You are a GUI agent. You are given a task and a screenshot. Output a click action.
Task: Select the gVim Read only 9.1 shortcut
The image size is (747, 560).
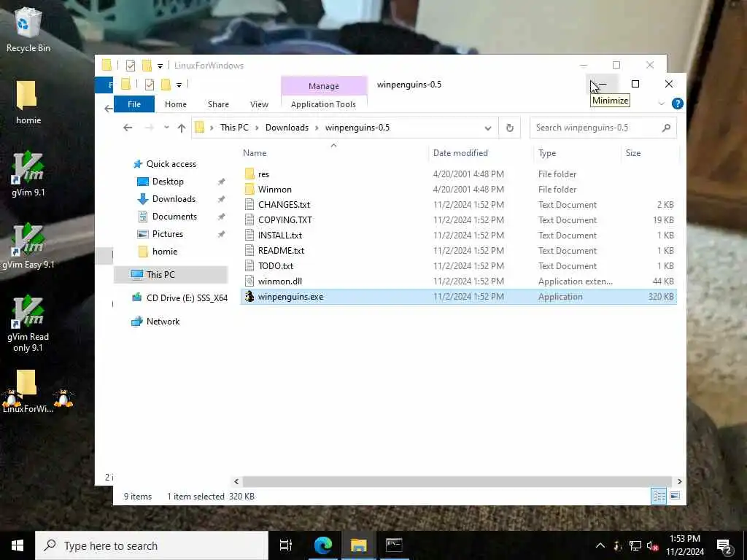click(28, 324)
